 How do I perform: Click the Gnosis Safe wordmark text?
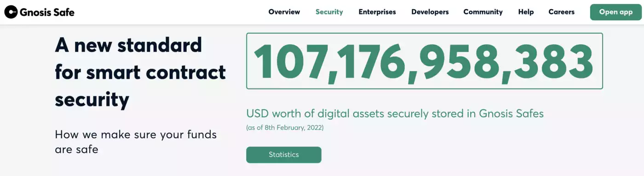47,12
